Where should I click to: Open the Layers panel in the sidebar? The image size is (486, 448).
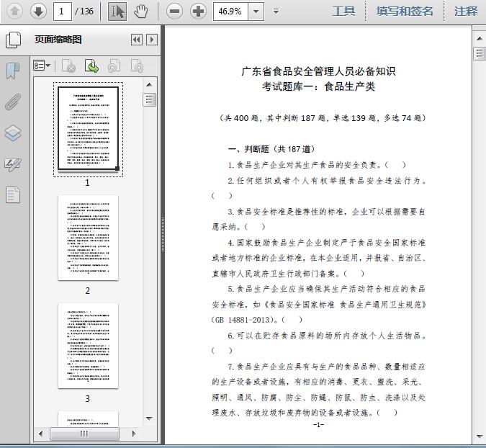(13, 133)
